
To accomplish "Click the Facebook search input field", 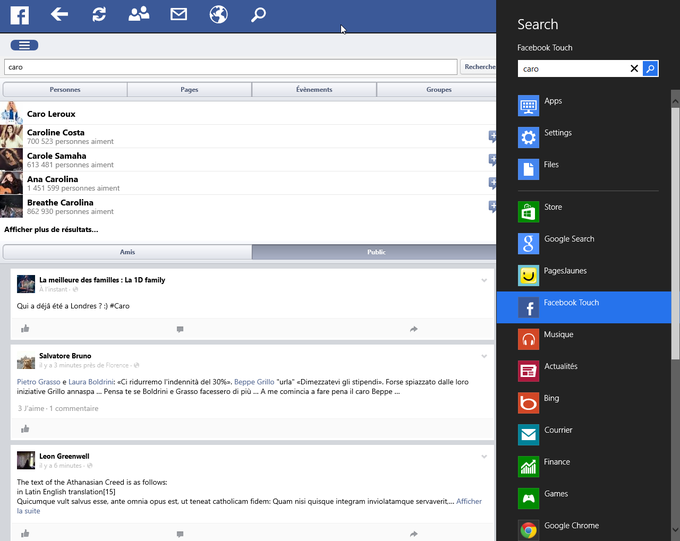I will coord(231,67).
